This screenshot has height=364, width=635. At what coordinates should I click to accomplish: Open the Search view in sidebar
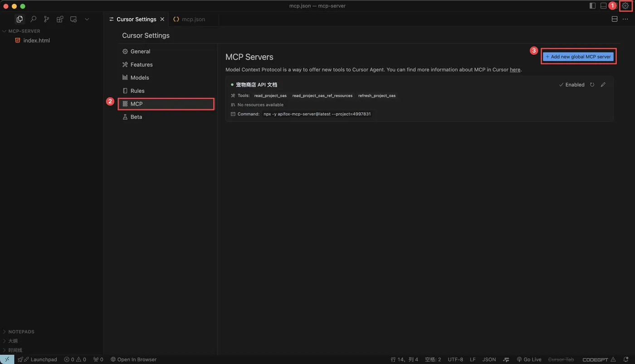click(33, 19)
